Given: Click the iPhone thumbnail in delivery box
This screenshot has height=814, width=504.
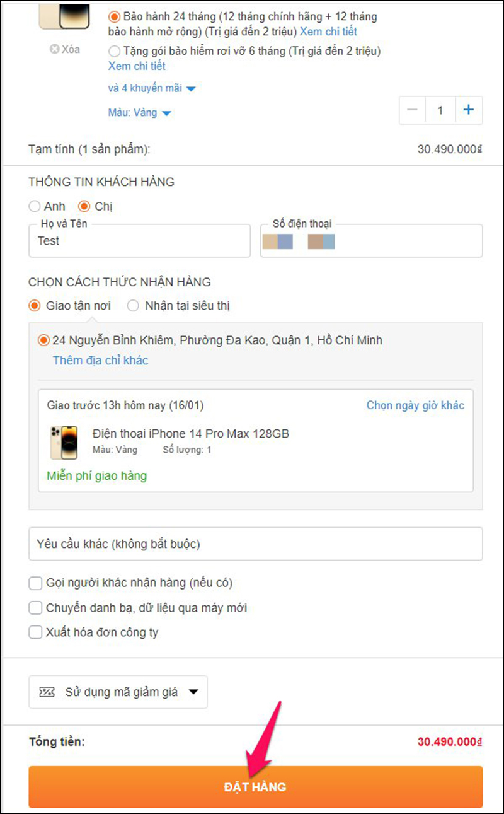Looking at the screenshot, I should coord(64,442).
